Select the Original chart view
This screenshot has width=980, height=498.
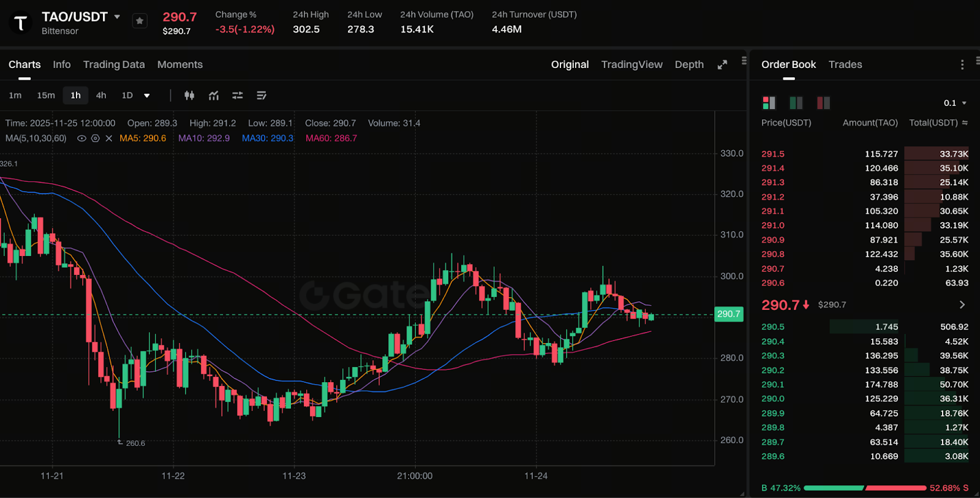pyautogui.click(x=570, y=64)
